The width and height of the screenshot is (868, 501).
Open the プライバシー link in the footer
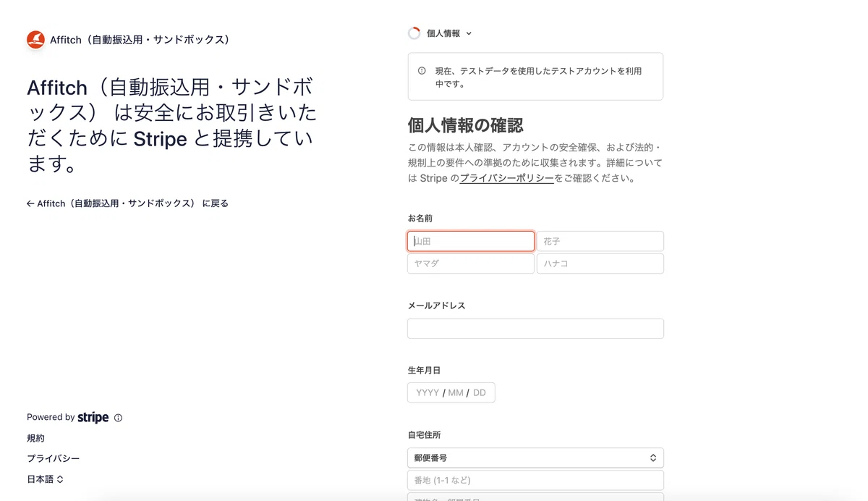click(x=54, y=458)
